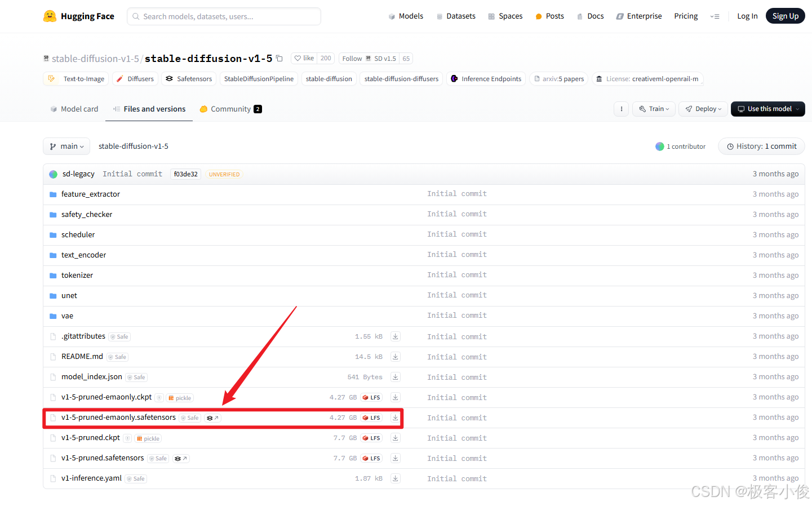Click the contributor avatar icon
The width and height of the screenshot is (812, 506).
point(660,147)
